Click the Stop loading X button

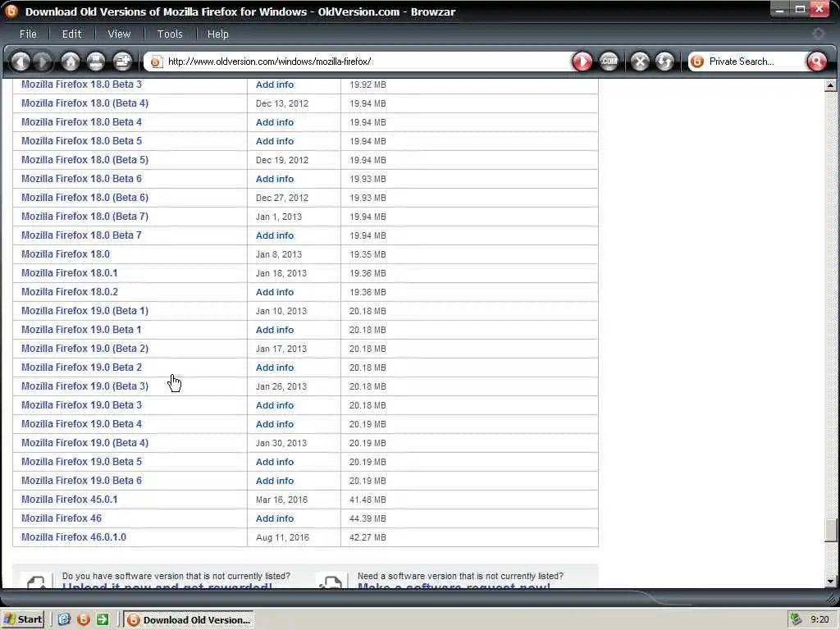pyautogui.click(x=640, y=62)
